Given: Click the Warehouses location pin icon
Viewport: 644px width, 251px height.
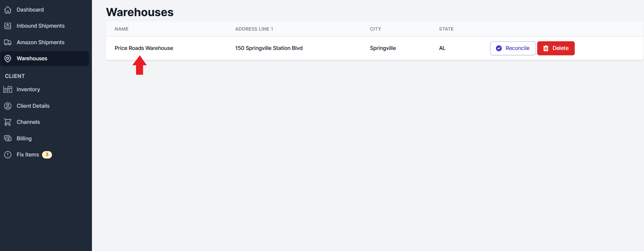Looking at the screenshot, I should coord(7,59).
